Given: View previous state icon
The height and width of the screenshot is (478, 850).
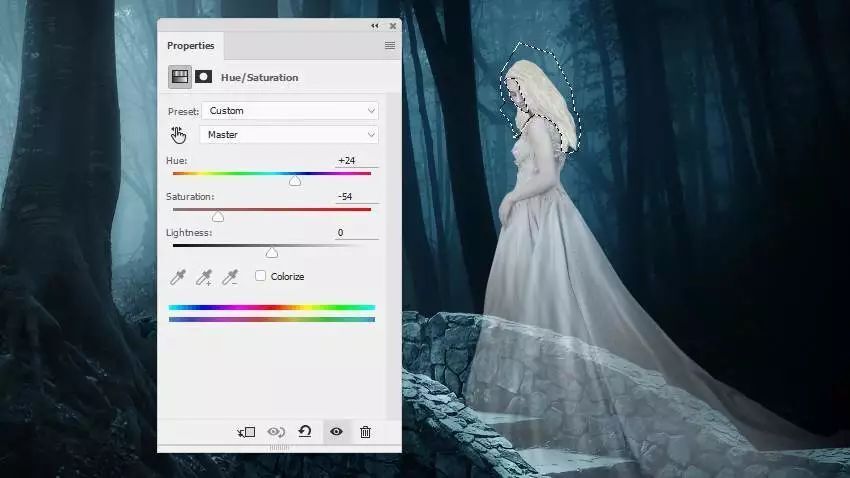Looking at the screenshot, I should 276,432.
